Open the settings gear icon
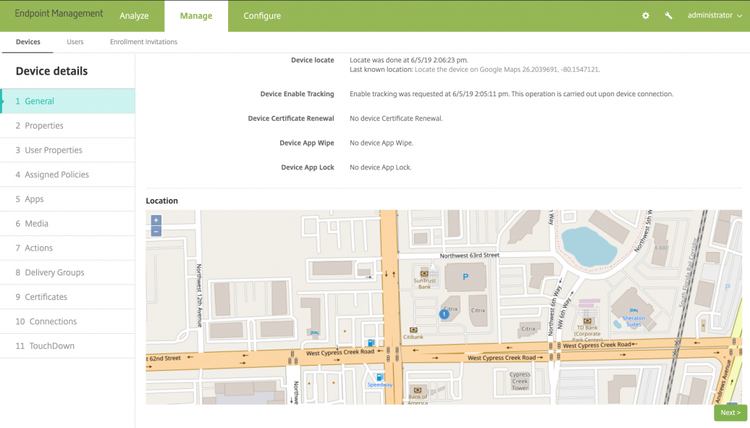The height and width of the screenshot is (428, 750). [x=645, y=15]
